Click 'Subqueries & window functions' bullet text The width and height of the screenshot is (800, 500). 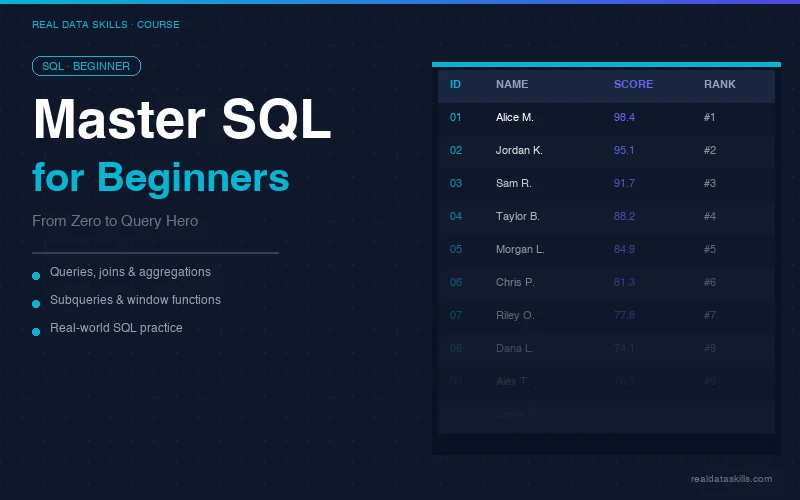[135, 300]
